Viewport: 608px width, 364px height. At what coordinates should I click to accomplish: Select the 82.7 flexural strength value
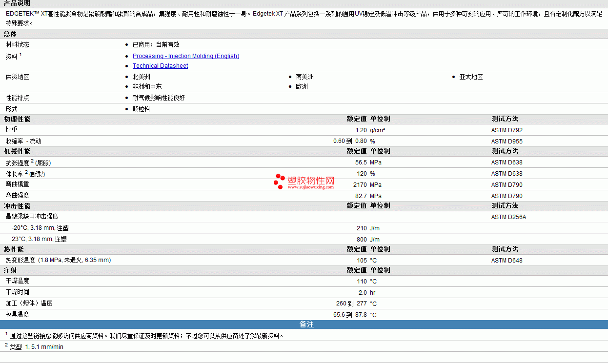coord(361,196)
